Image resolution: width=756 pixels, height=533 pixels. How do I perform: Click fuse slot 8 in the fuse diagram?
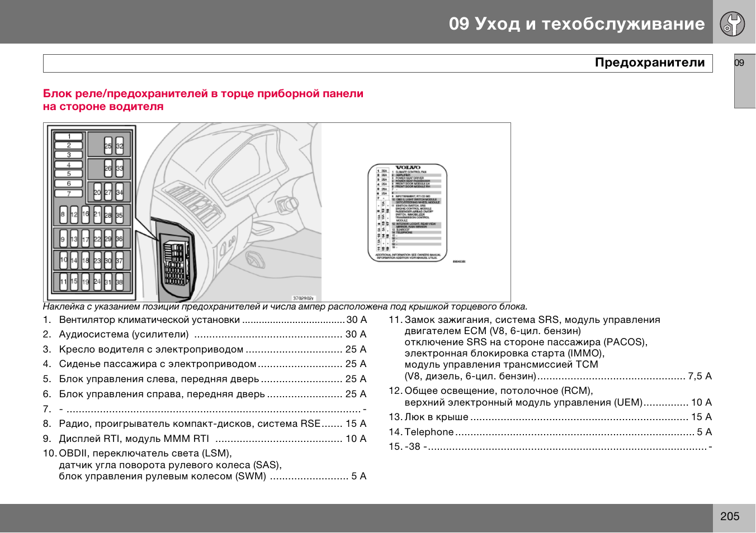63,215
